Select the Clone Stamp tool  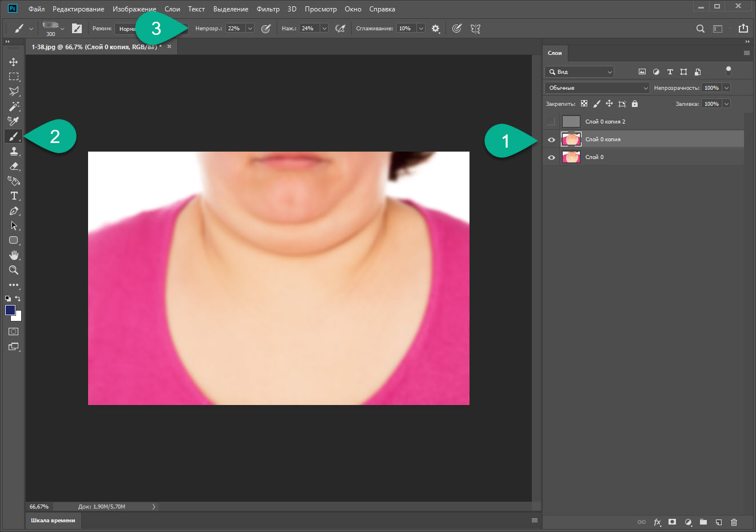14,151
